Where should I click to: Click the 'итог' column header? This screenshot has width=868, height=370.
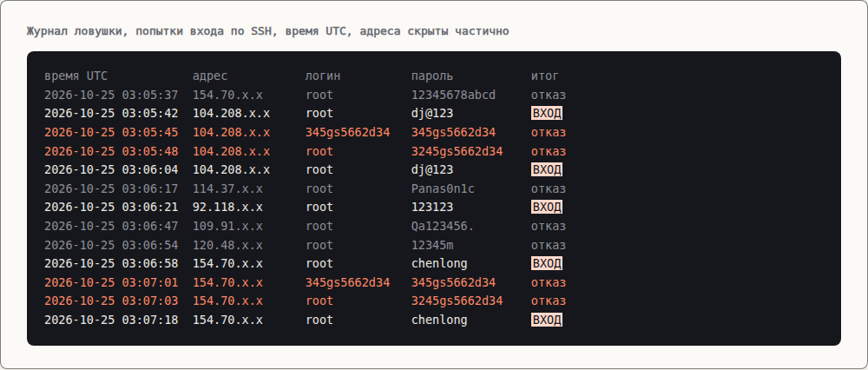click(x=545, y=76)
